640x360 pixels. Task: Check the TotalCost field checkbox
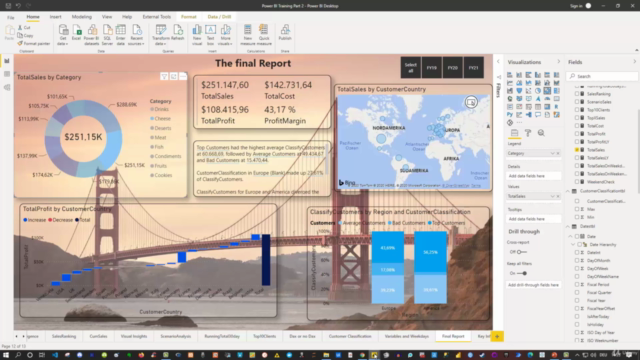577,126
